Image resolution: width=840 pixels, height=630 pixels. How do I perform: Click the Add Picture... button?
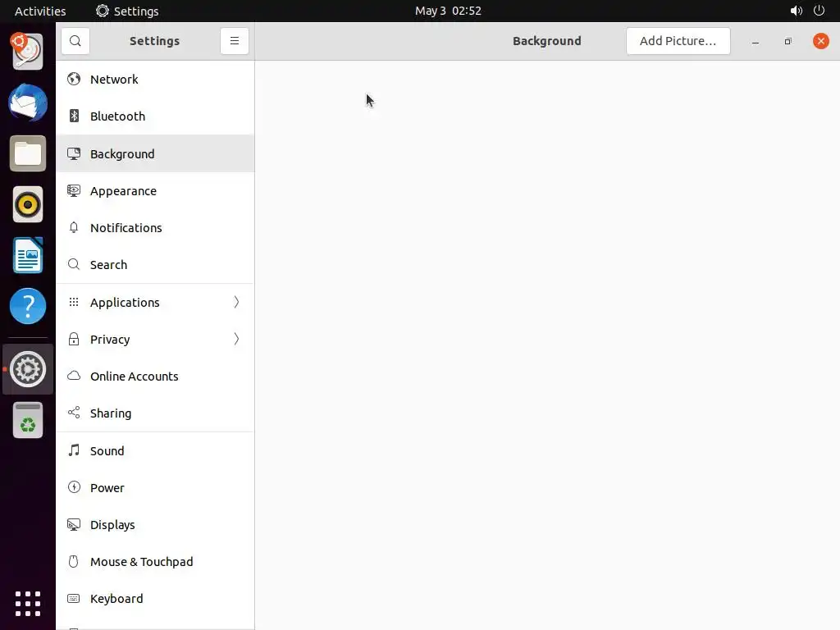click(678, 41)
